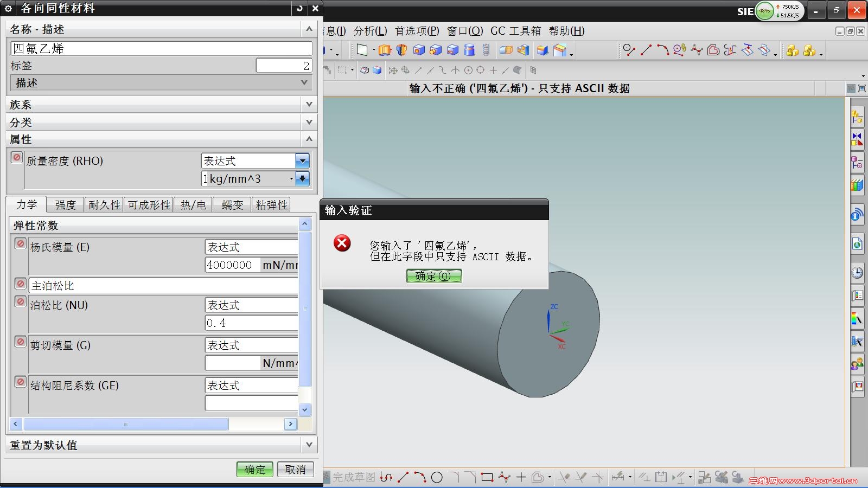Open the Reuse Library books icon
Viewport: 868px width, 488px height.
point(857,185)
